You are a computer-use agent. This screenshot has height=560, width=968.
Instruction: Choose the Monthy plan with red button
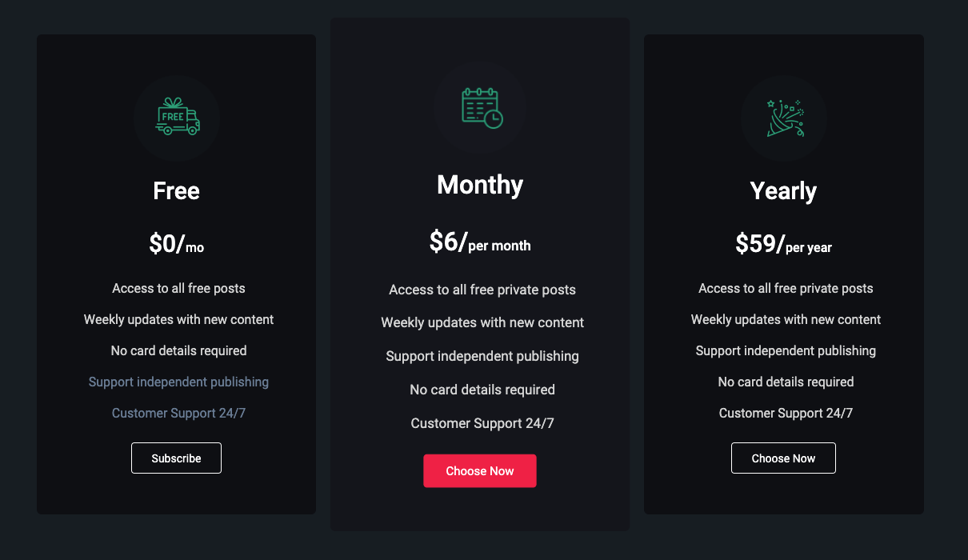click(480, 471)
